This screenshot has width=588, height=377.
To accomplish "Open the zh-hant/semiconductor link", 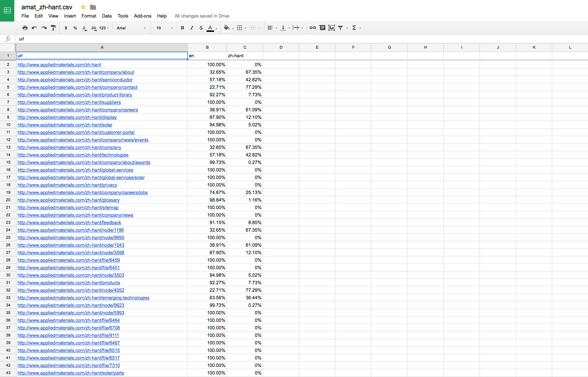I will pyautogui.click(x=75, y=79).
